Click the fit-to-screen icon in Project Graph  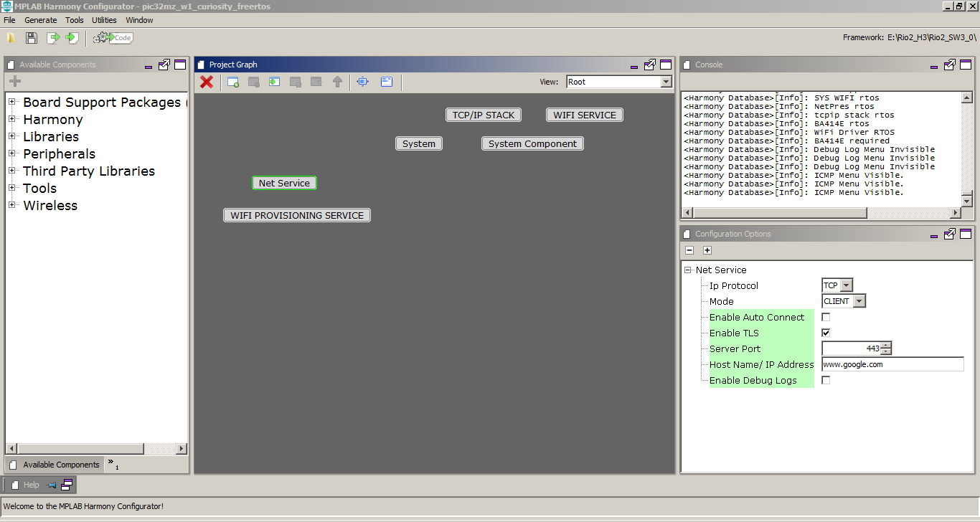[363, 82]
